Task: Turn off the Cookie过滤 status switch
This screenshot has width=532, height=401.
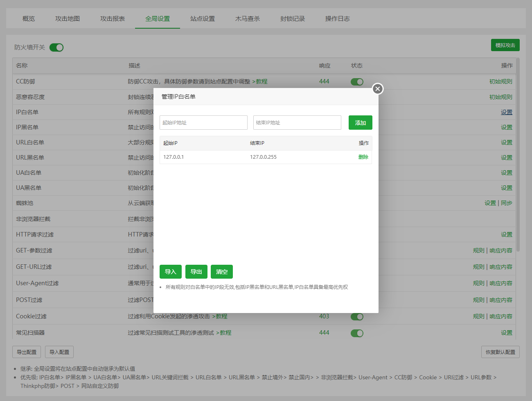Action: (357, 317)
